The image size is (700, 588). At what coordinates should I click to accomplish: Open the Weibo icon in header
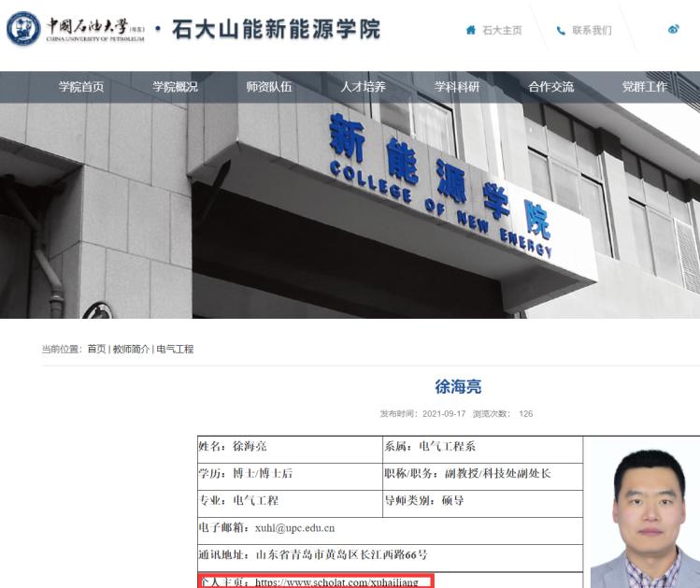[x=674, y=30]
